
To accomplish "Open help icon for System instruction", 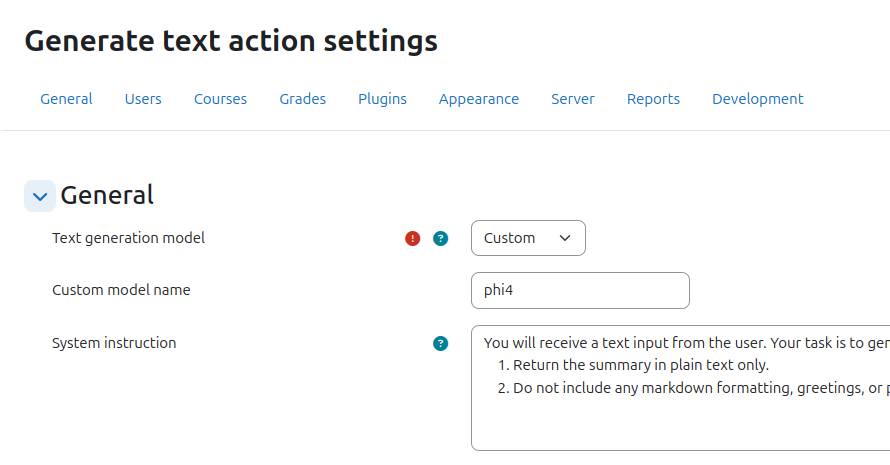I will coord(440,343).
